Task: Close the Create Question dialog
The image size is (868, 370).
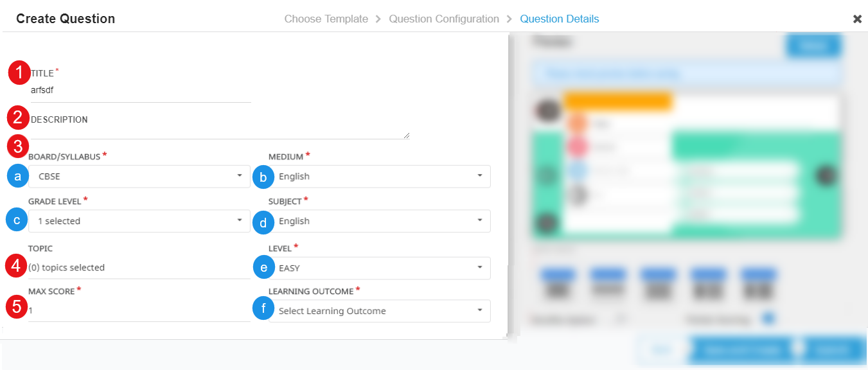Action: 857,19
